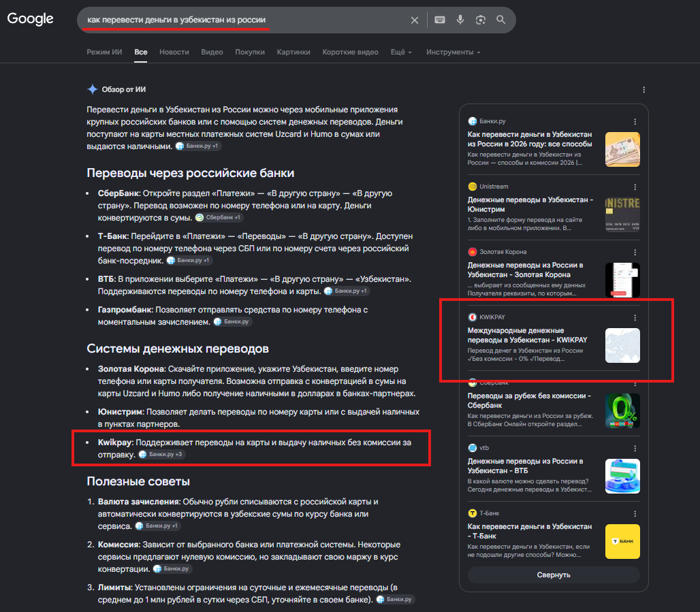Image resolution: width=700 pixels, height=612 pixels.
Task: Click KWIKPAY favicon icon
Action: (x=473, y=317)
